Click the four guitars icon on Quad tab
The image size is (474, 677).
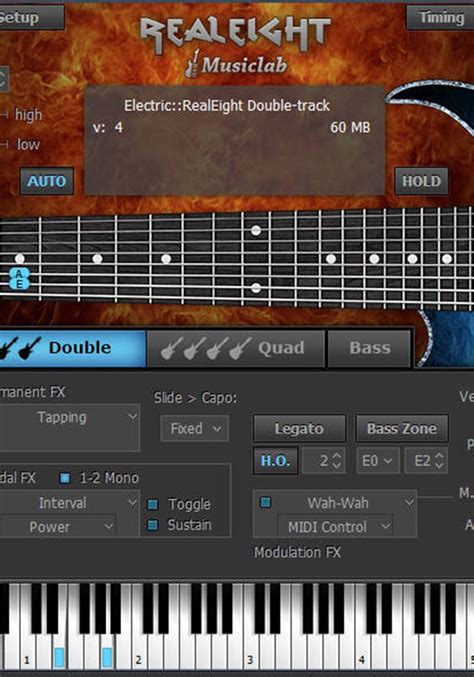(x=205, y=348)
